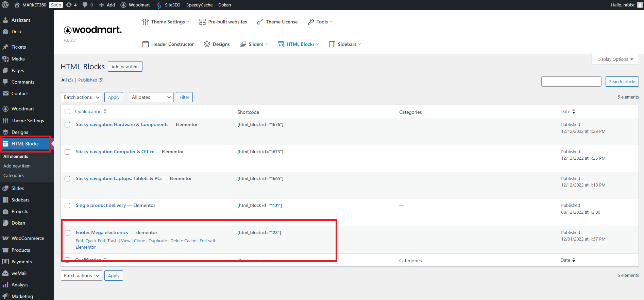
Task: Click the Header Constructor icon
Action: point(146,44)
